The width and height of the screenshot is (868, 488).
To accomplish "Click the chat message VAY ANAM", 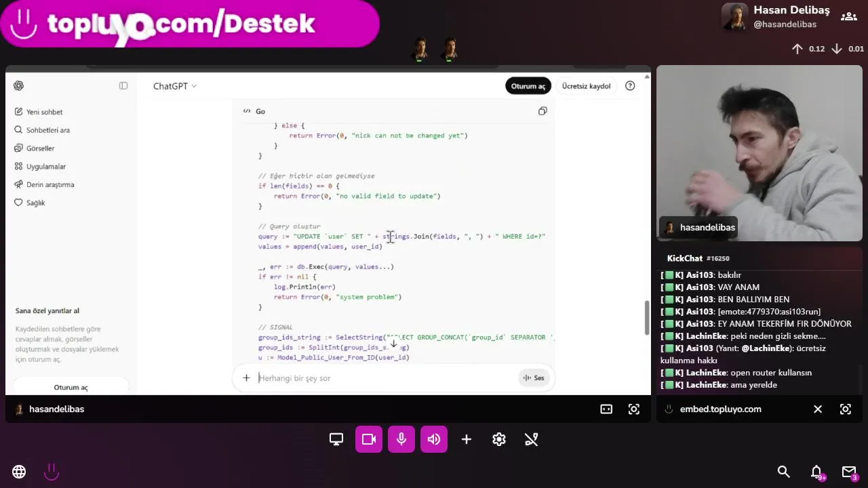I will pos(738,287).
